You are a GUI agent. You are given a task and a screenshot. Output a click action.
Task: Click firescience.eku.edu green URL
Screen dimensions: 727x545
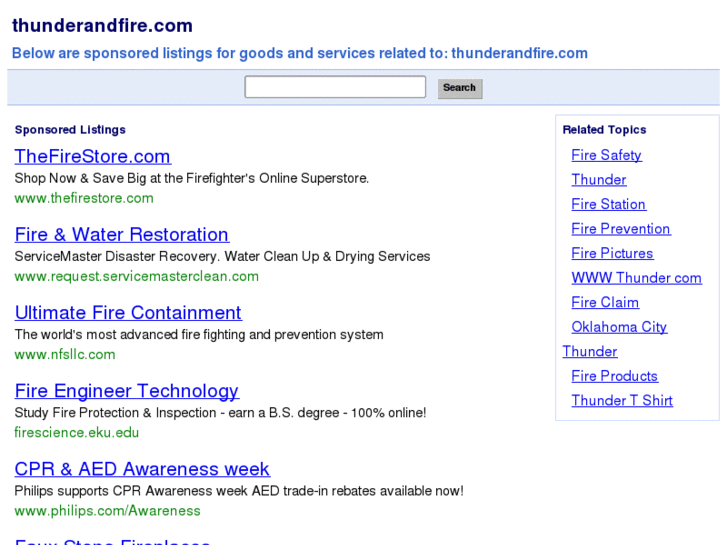pos(77,433)
